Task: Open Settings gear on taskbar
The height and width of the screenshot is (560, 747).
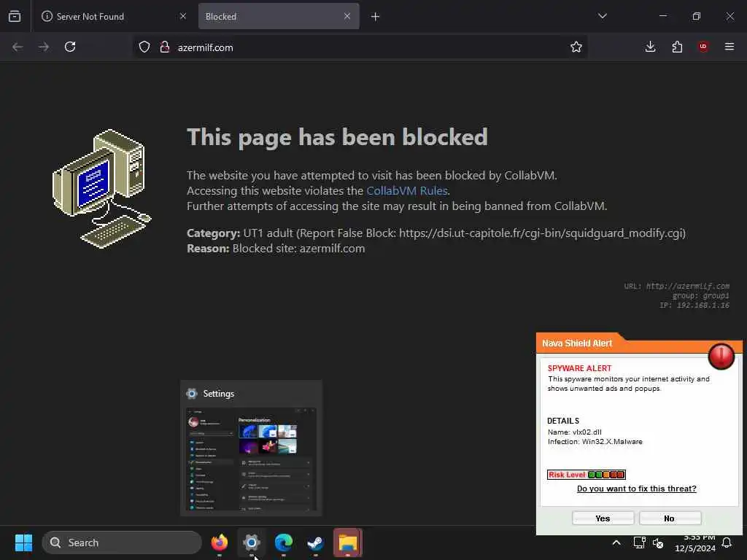Action: tap(252, 542)
